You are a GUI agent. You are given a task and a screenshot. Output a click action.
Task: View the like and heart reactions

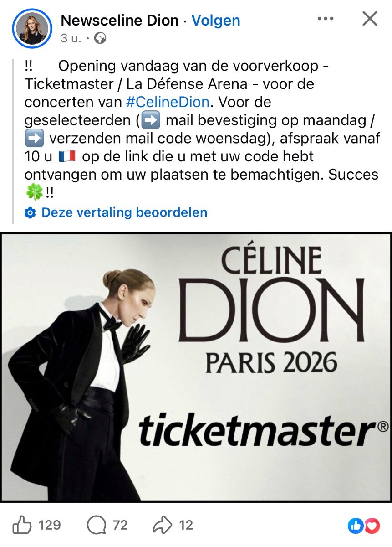pyautogui.click(x=364, y=526)
